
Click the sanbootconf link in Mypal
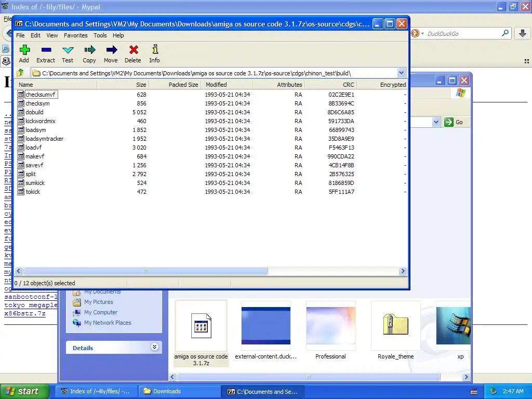tap(31, 297)
